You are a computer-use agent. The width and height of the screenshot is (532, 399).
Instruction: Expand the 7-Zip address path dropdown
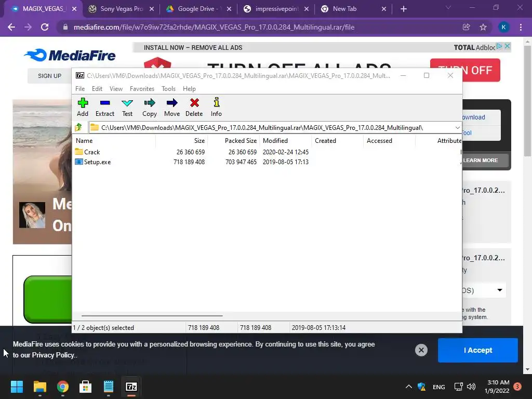click(x=457, y=128)
